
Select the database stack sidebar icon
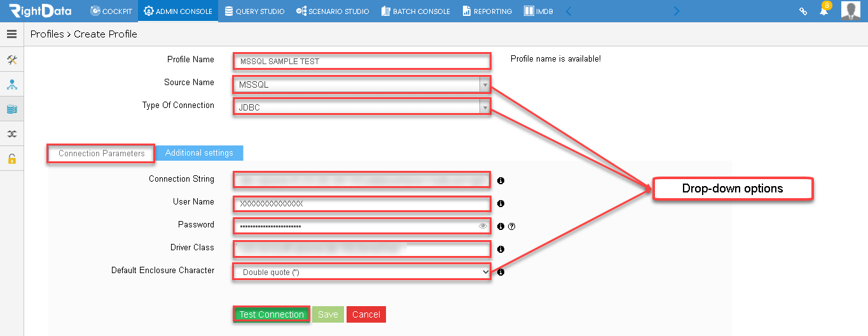pos(11,109)
